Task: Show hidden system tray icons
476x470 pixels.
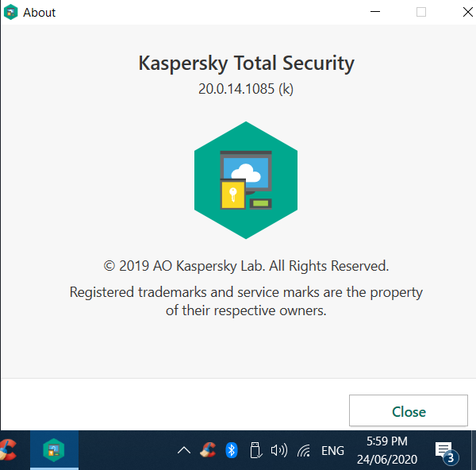Action: pyautogui.click(x=184, y=451)
